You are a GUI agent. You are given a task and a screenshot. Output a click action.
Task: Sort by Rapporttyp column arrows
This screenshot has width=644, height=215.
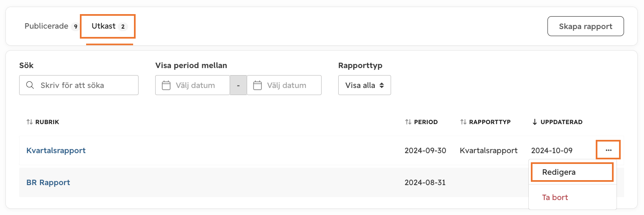(x=463, y=122)
